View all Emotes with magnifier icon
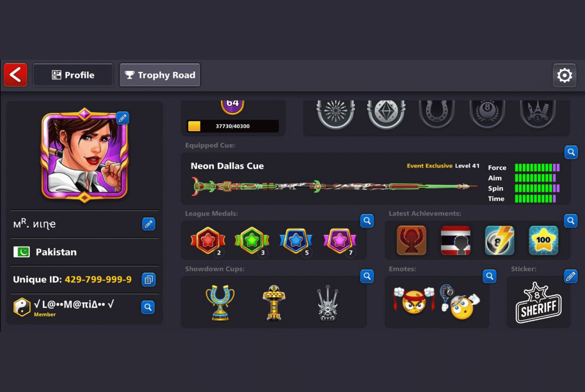Screen dimensions: 585x392 [x=489, y=276]
